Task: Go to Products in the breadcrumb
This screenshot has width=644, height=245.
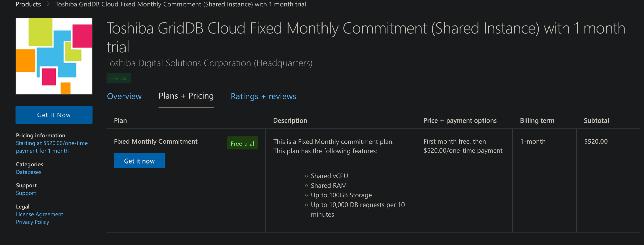Action: click(28, 4)
